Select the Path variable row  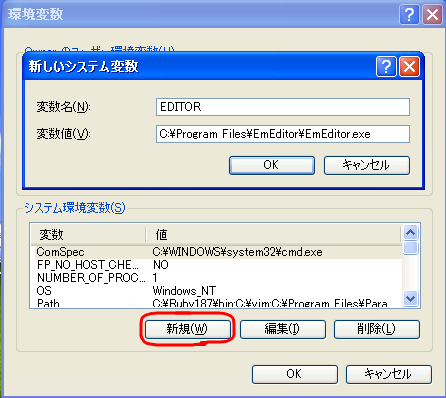point(218,303)
